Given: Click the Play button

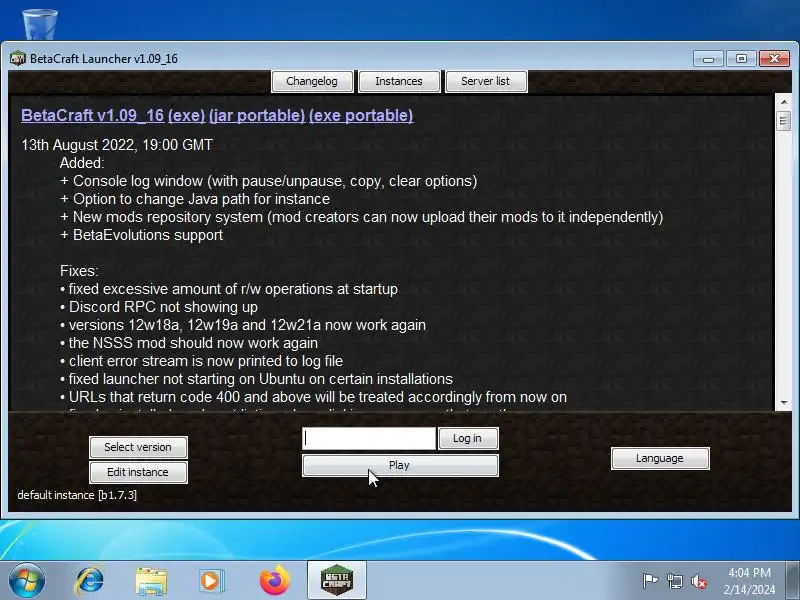Looking at the screenshot, I should 400,465.
